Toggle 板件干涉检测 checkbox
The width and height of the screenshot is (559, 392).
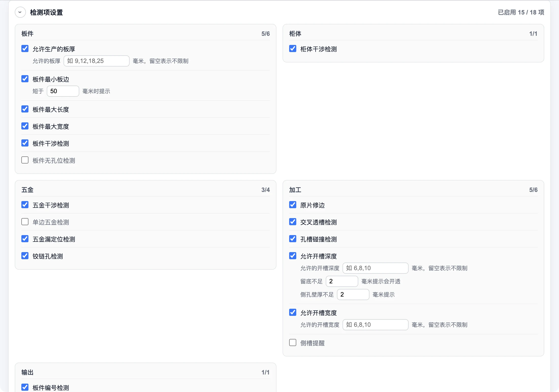[x=25, y=143]
